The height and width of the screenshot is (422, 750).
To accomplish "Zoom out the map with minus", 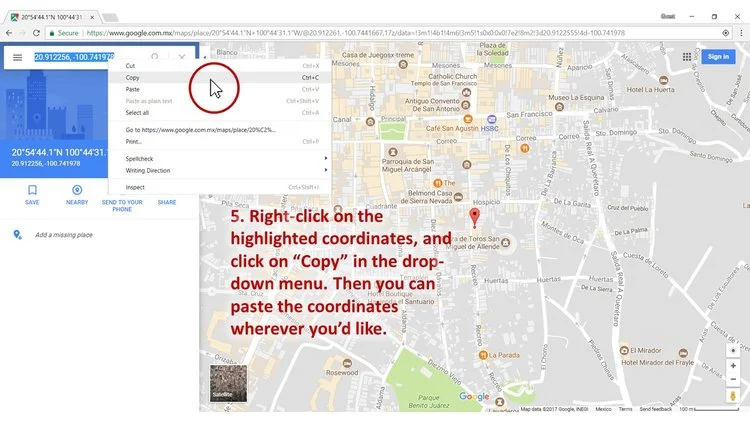I will [x=733, y=379].
